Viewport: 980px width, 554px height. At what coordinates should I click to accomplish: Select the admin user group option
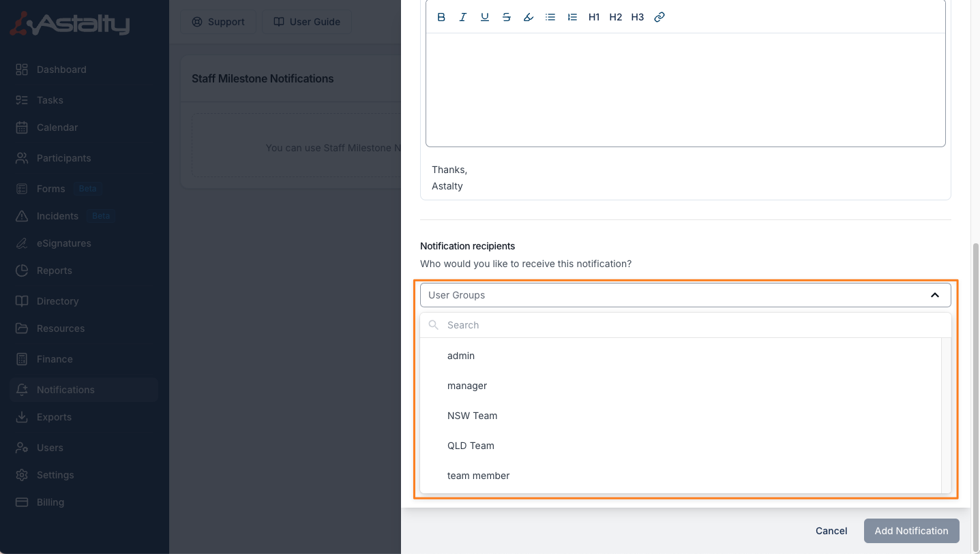click(461, 356)
